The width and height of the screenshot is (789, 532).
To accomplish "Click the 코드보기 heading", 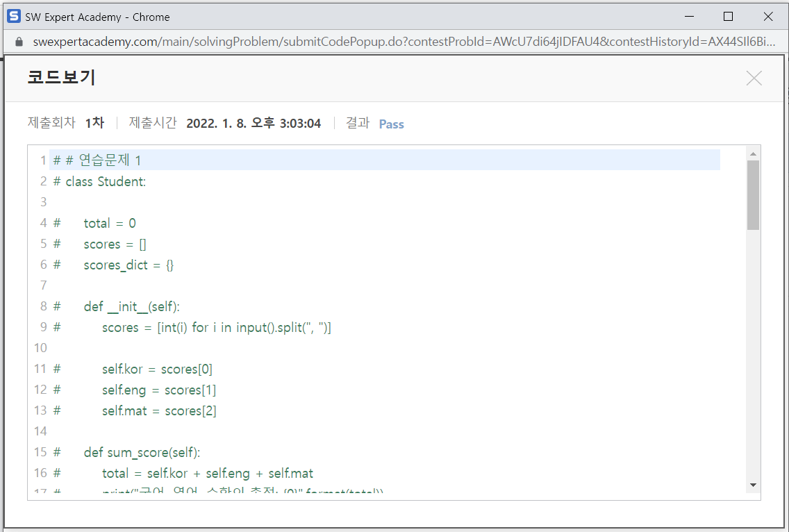I will [x=61, y=77].
